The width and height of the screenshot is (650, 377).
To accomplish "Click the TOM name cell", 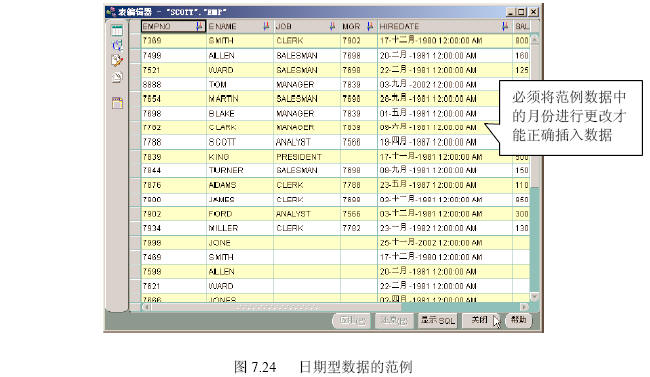I will coord(240,85).
